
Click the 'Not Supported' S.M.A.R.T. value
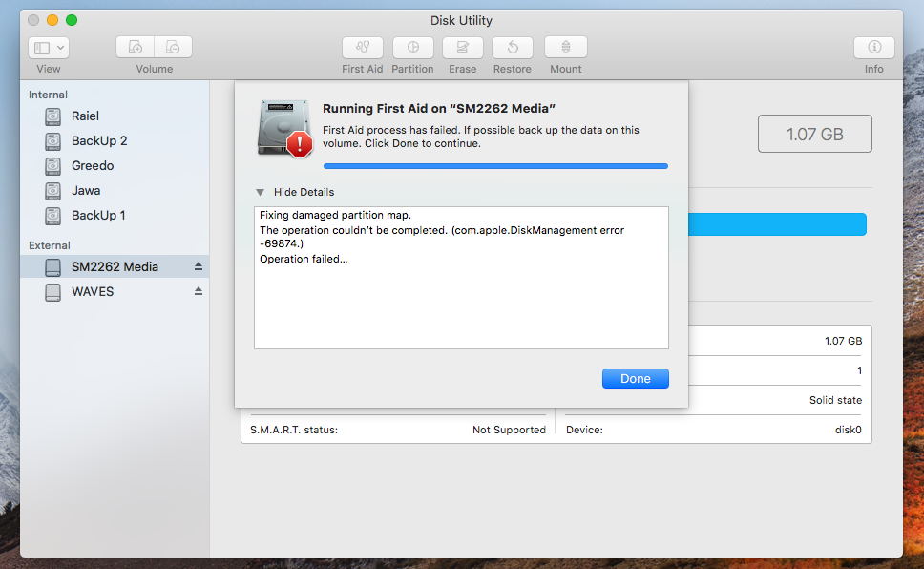[x=509, y=430]
